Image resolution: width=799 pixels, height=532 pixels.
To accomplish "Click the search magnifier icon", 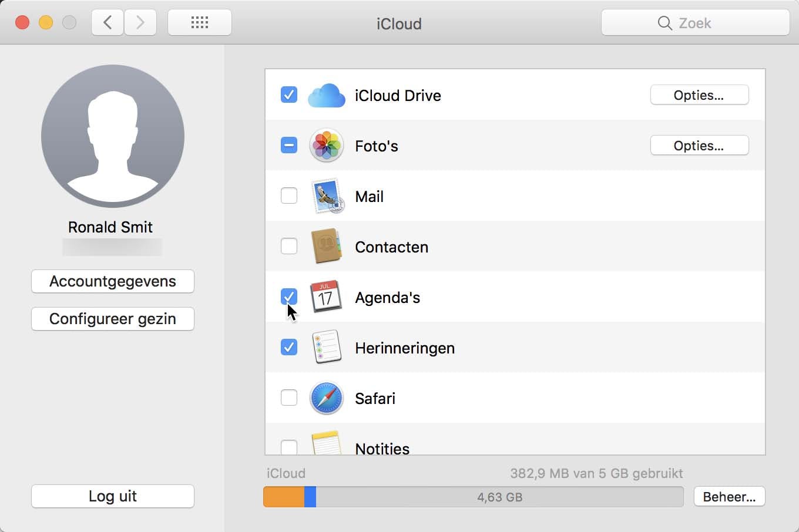I will point(664,23).
